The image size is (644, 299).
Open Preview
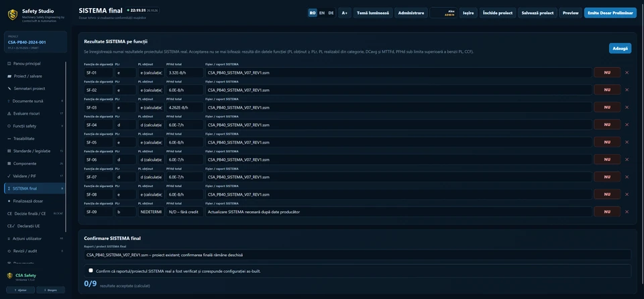point(570,13)
